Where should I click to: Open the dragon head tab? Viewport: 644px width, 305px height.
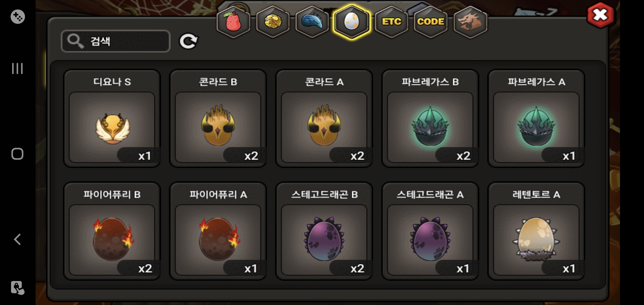coord(470,22)
